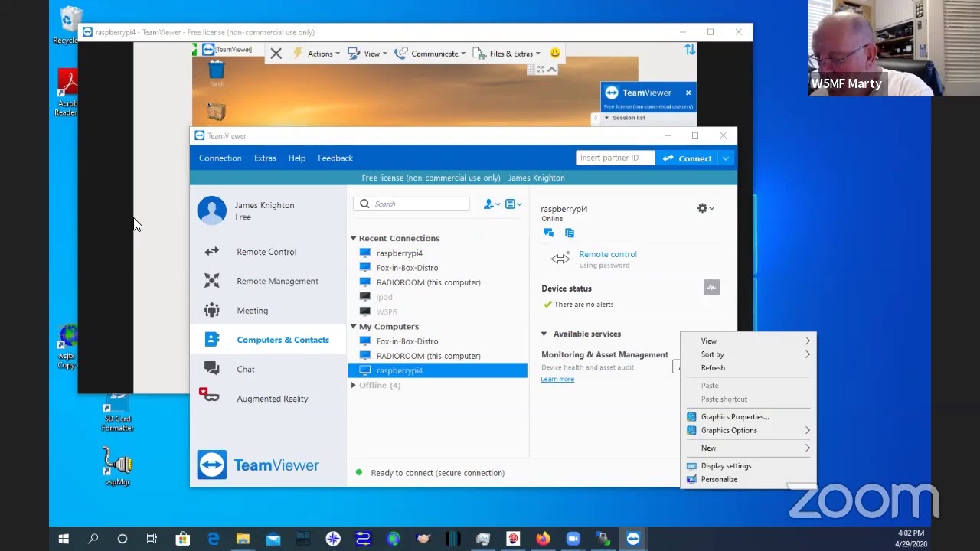Image resolution: width=980 pixels, height=551 pixels.
Task: Close the remote session with toolbar X
Action: tap(276, 54)
